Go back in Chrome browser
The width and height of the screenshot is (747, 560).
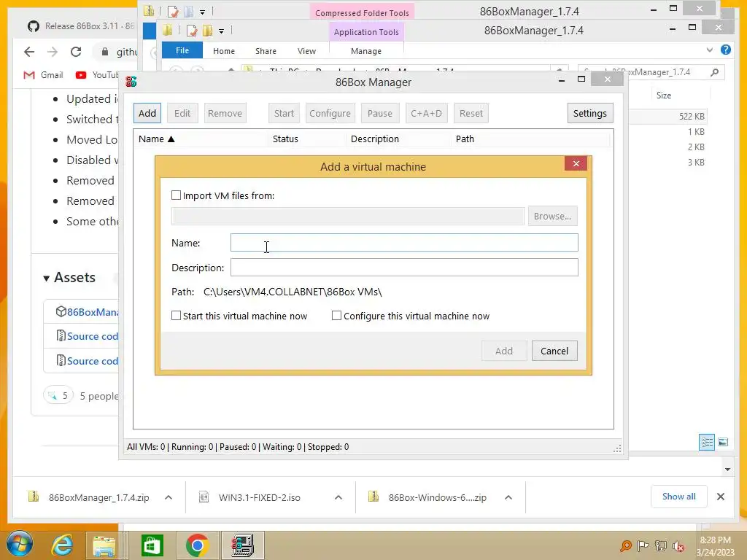click(x=29, y=52)
